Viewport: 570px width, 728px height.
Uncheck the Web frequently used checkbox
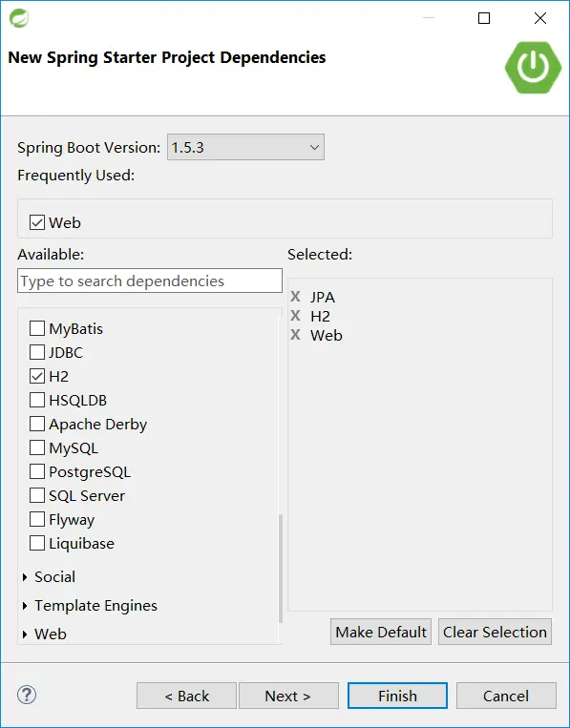[x=37, y=222]
